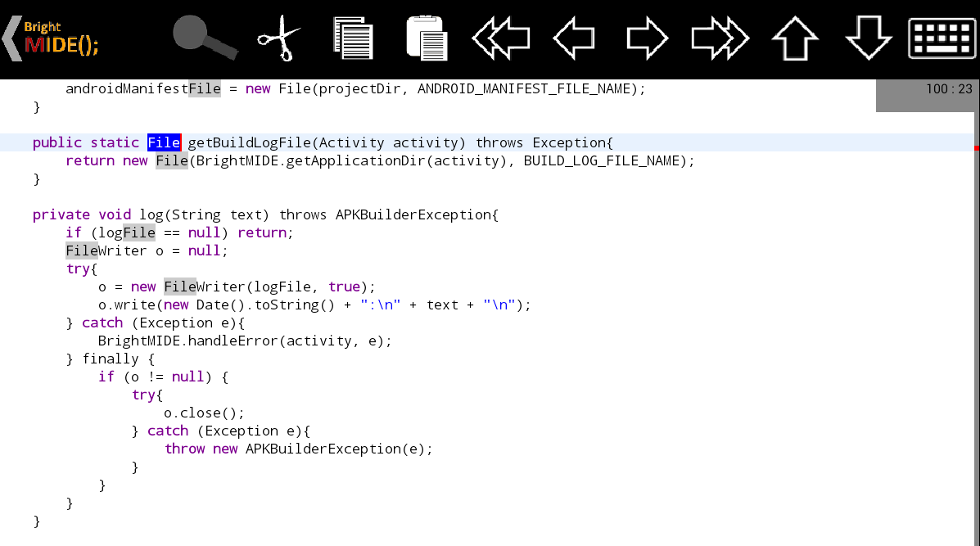Screen dimensions: 980x546
Task: Click 'throws Exception' in getBuildLogFile
Action: click(540, 142)
